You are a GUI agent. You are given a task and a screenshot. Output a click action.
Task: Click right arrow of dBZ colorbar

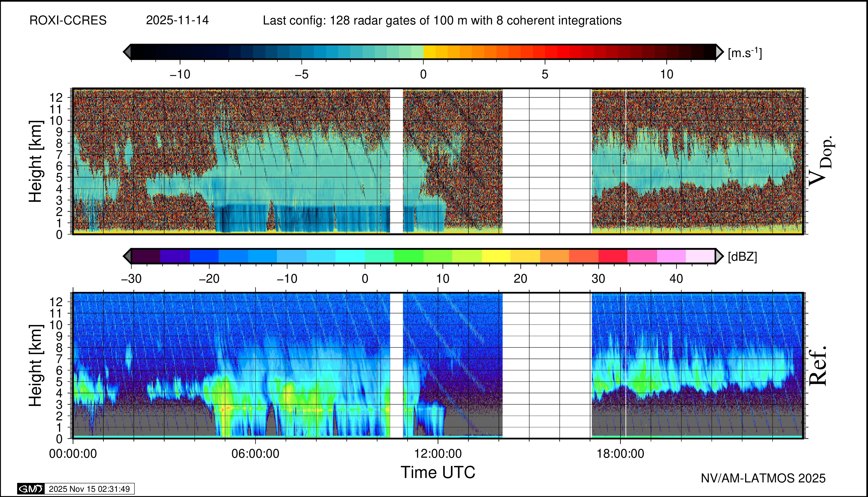719,256
